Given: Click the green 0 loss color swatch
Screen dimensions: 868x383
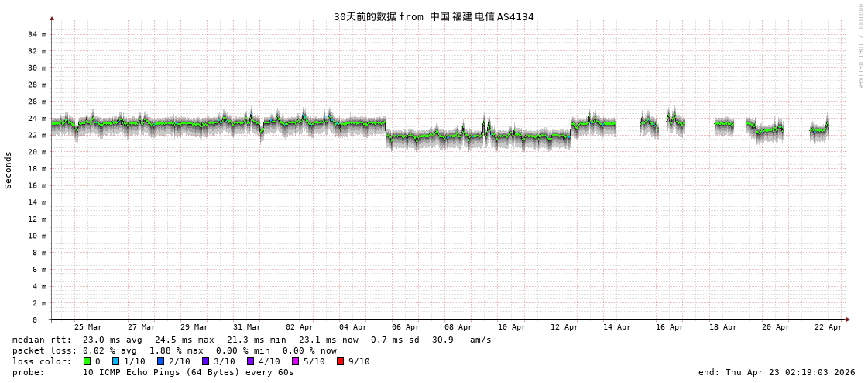Looking at the screenshot, I should (x=87, y=361).
